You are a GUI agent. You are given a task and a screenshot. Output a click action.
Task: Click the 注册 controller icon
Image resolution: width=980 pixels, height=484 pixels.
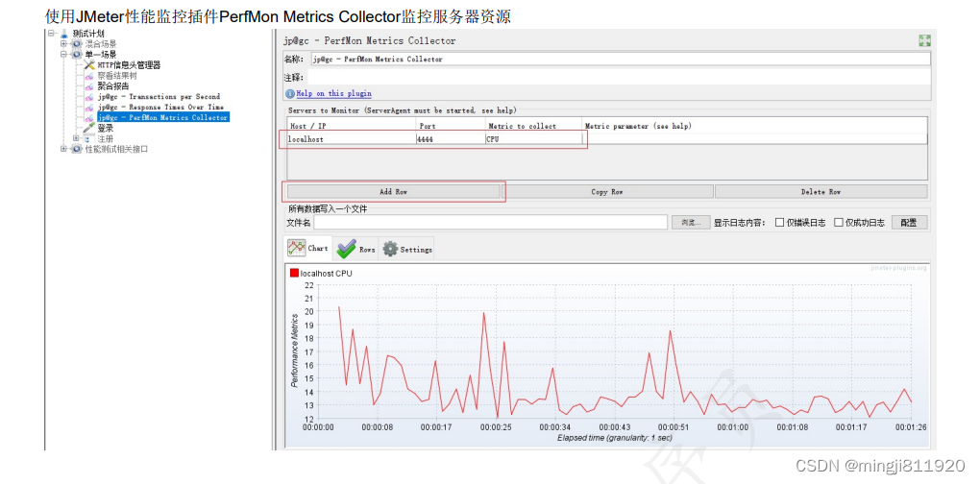(87, 138)
